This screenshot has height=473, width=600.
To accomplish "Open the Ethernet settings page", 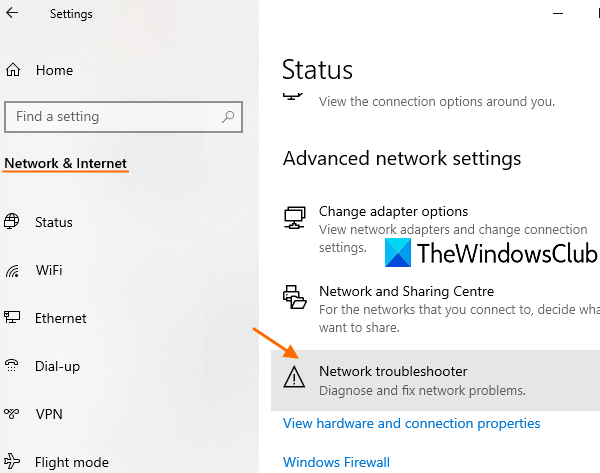I will (x=60, y=318).
